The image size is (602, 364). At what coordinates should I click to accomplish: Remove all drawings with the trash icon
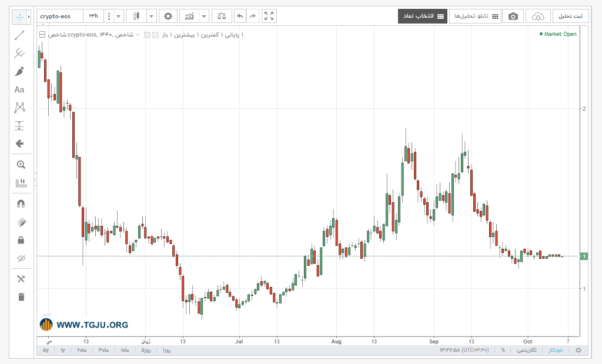(21, 297)
